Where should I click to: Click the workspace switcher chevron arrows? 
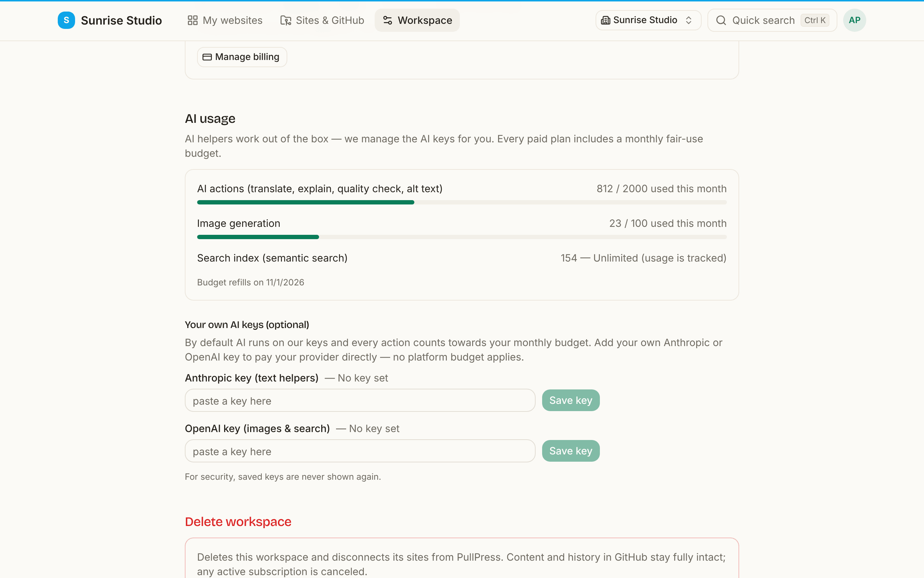[x=688, y=20]
